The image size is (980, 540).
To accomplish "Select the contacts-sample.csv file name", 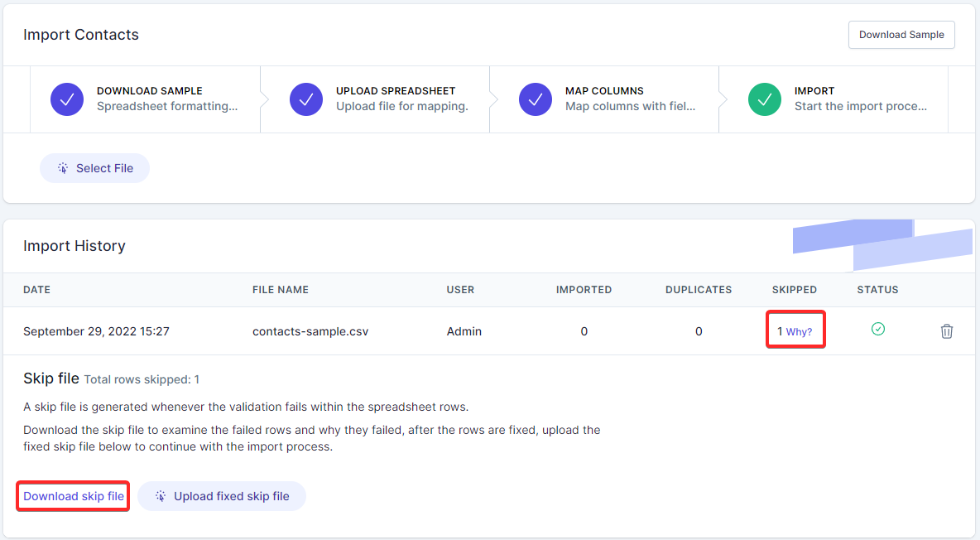I will (x=310, y=331).
